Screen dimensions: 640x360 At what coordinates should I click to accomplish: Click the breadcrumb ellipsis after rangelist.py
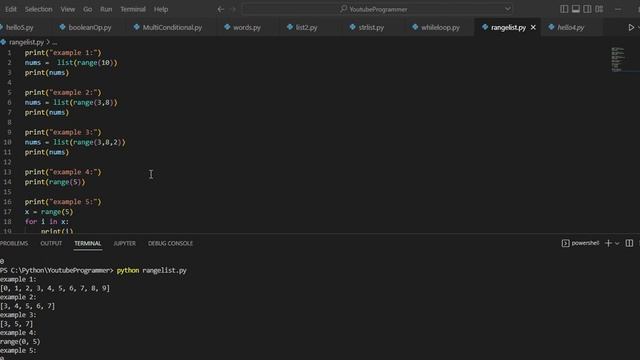tap(55, 42)
